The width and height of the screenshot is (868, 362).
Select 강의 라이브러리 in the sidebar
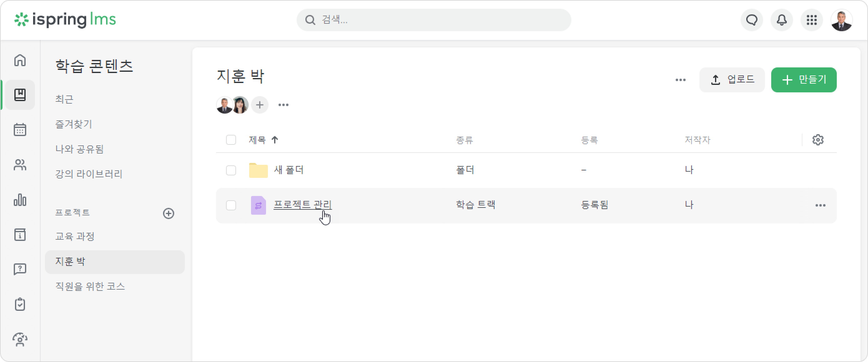click(x=89, y=174)
